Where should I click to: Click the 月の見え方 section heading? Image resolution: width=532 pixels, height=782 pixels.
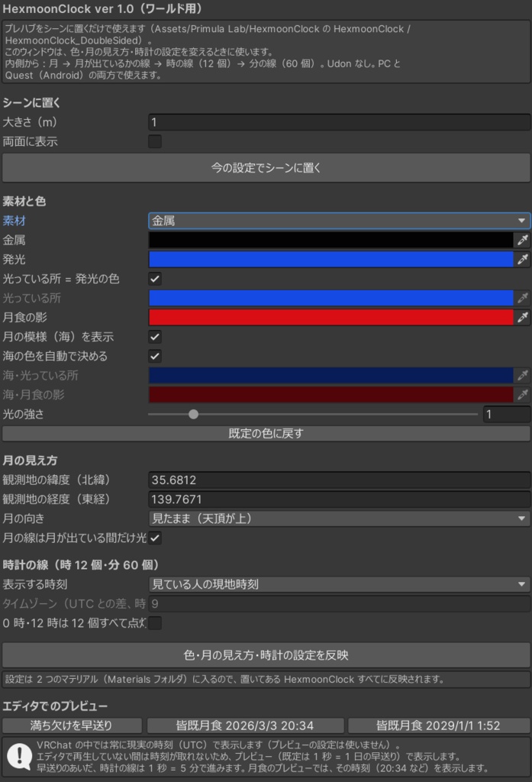[x=30, y=460]
